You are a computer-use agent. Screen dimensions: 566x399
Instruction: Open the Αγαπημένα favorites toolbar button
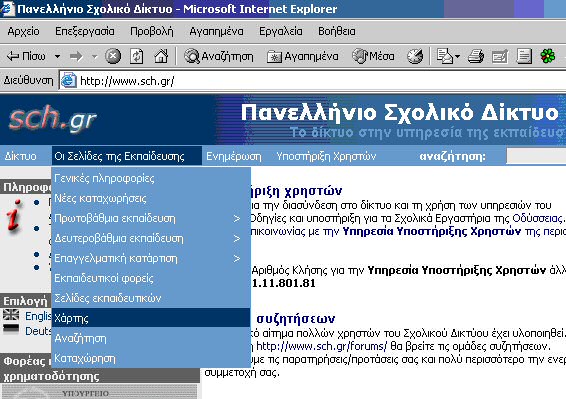click(302, 56)
